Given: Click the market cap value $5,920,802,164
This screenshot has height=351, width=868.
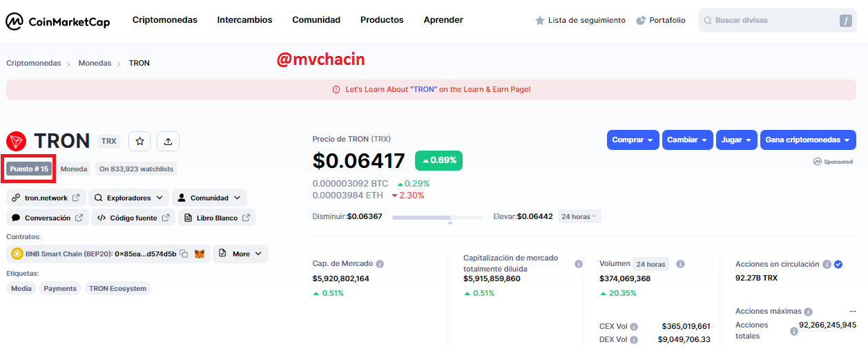Looking at the screenshot, I should 341,278.
